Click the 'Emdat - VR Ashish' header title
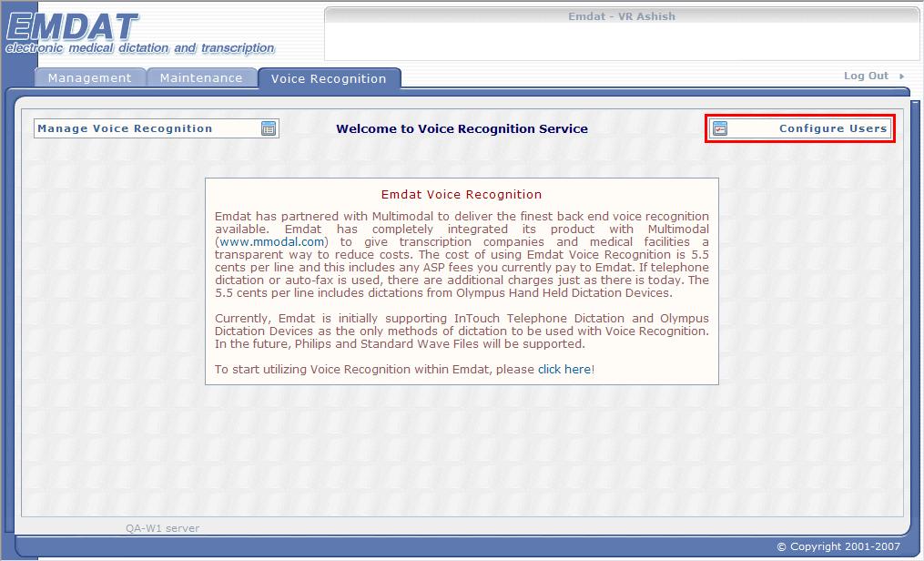The image size is (924, 561). click(622, 16)
